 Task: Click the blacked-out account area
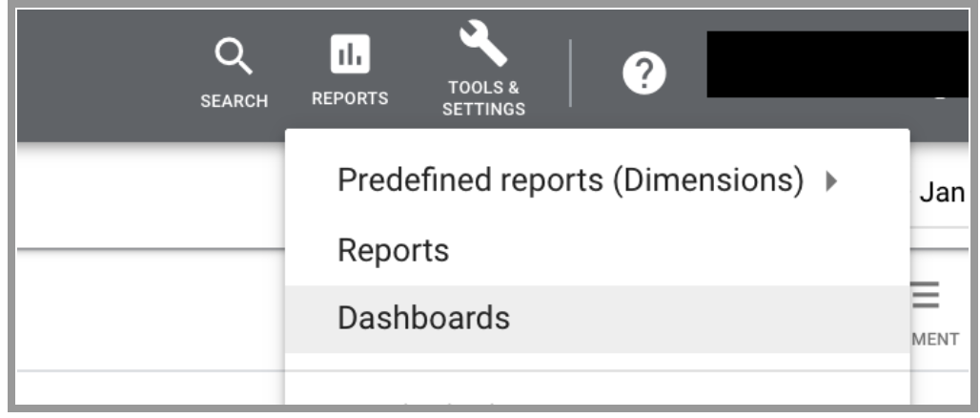838,65
